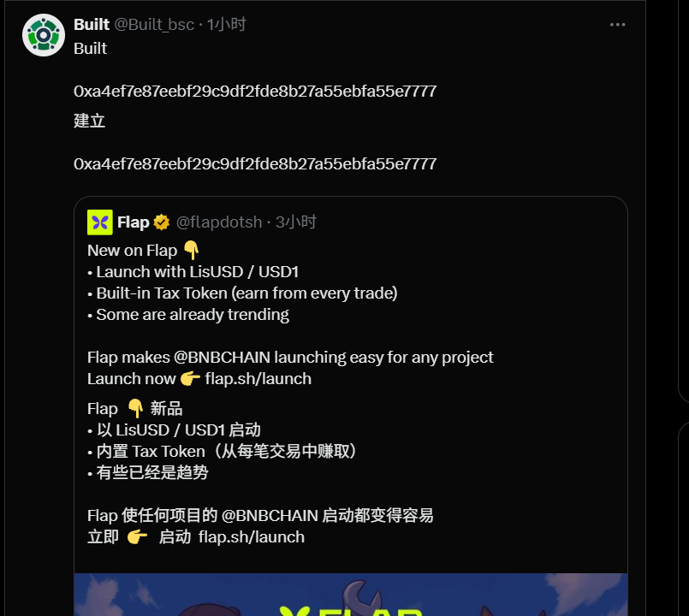The width and height of the screenshot is (689, 616).
Task: Click the first 0xa4ef7e87 contract address
Action: coord(255,92)
